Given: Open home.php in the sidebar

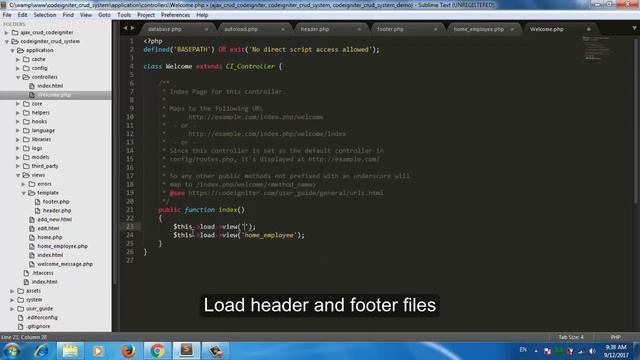Looking at the screenshot, I should click(50, 238).
